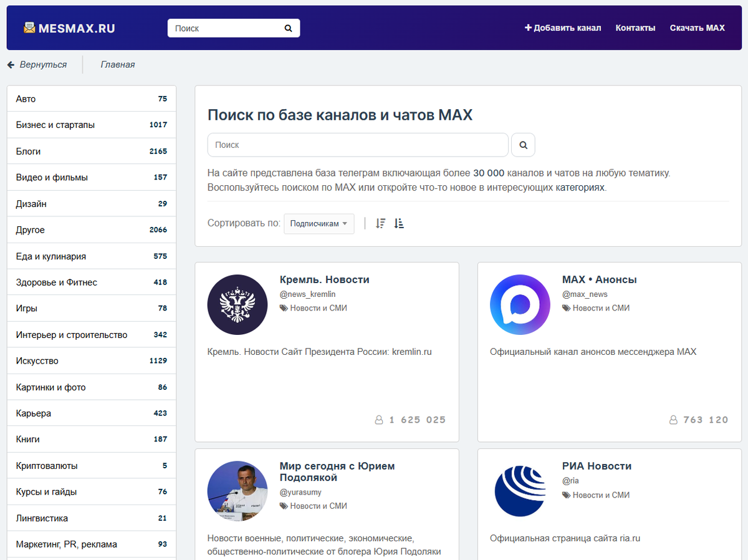Click the back arrow next to Вернуться
Image resolution: width=748 pixels, height=560 pixels.
tap(11, 65)
